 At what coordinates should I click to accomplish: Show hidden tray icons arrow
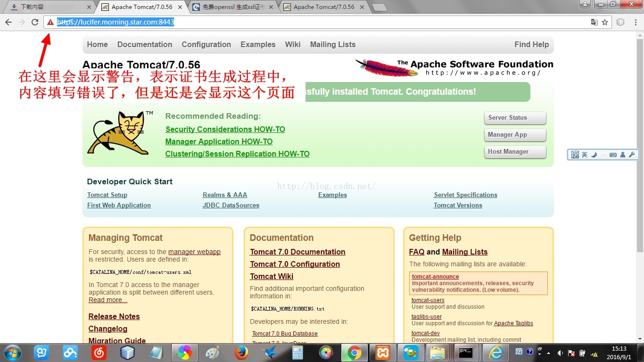[548, 353]
